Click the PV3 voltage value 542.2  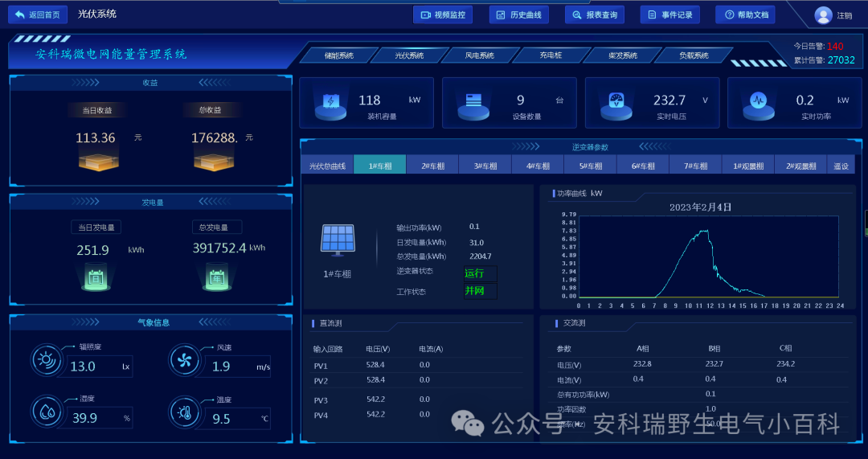click(375, 400)
